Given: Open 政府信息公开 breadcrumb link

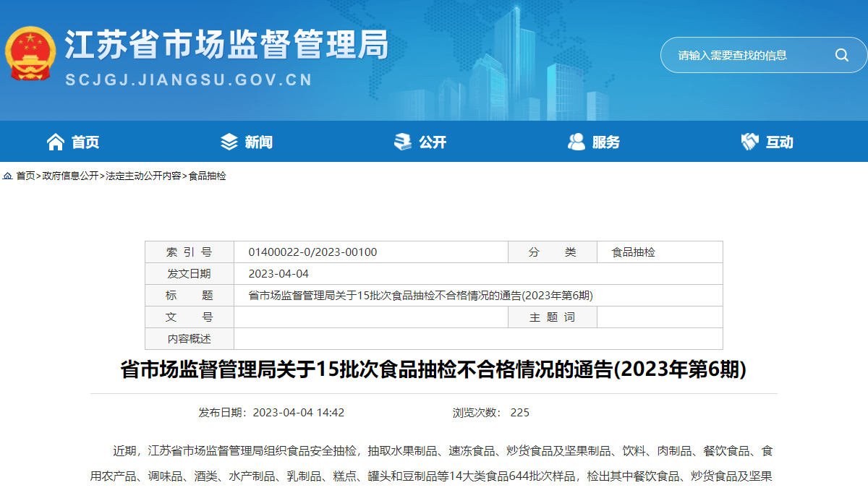Looking at the screenshot, I should pyautogui.click(x=70, y=176).
